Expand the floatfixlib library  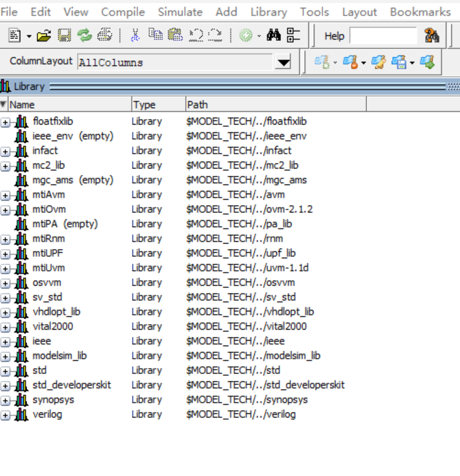pos(5,122)
